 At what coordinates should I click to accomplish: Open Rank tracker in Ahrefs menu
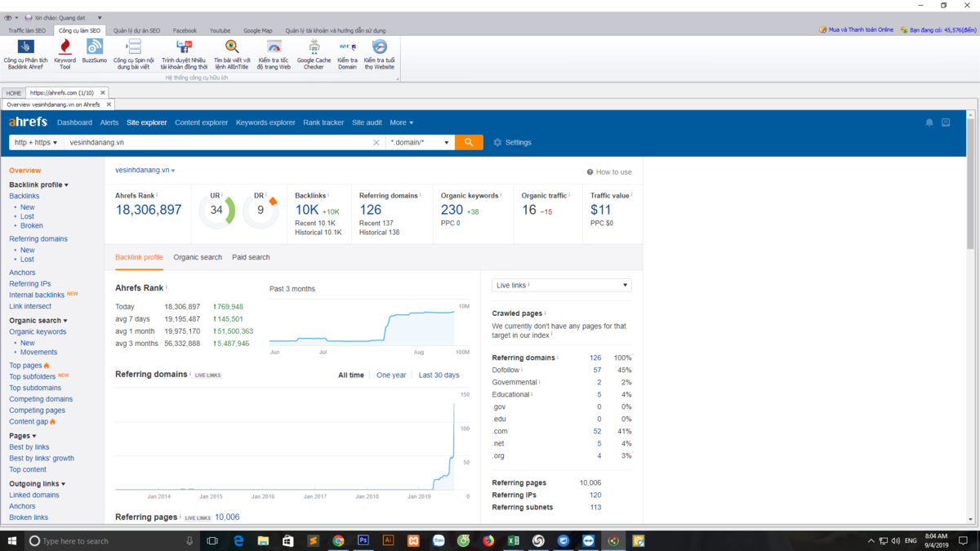tap(323, 122)
